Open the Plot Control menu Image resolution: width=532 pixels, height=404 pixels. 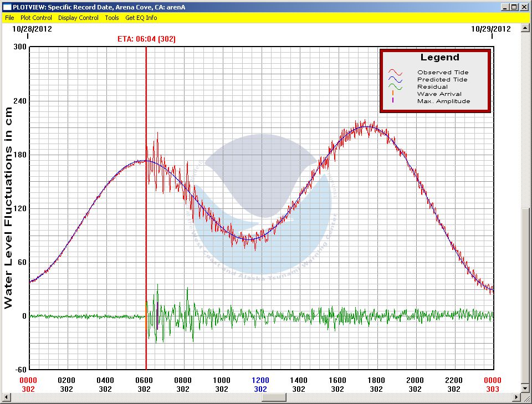(36, 18)
